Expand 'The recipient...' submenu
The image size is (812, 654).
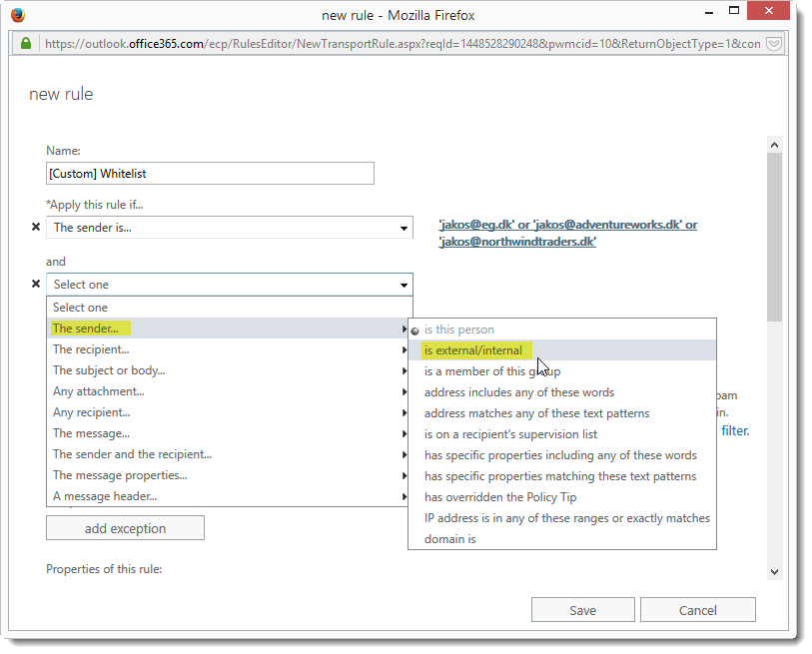coord(230,349)
